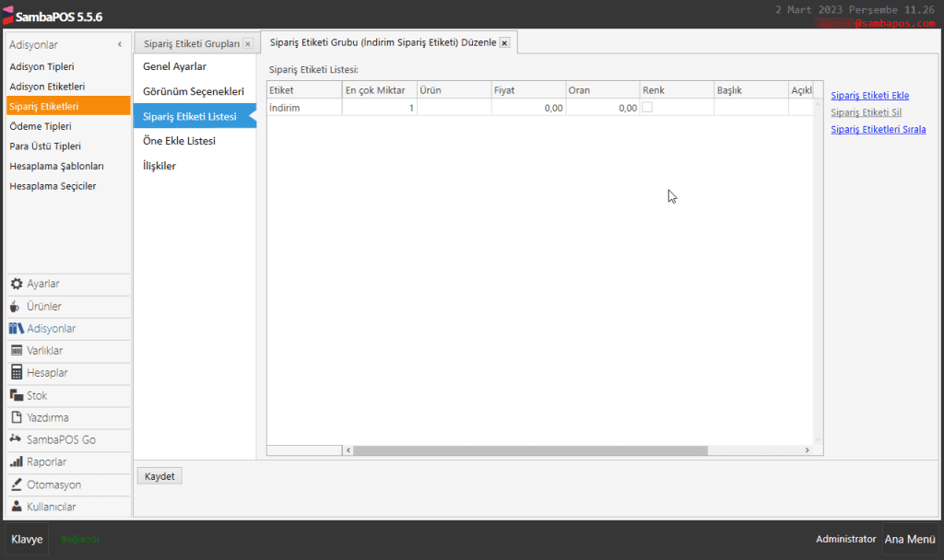Open the Stok section icon
944x560 pixels.
pos(17,395)
